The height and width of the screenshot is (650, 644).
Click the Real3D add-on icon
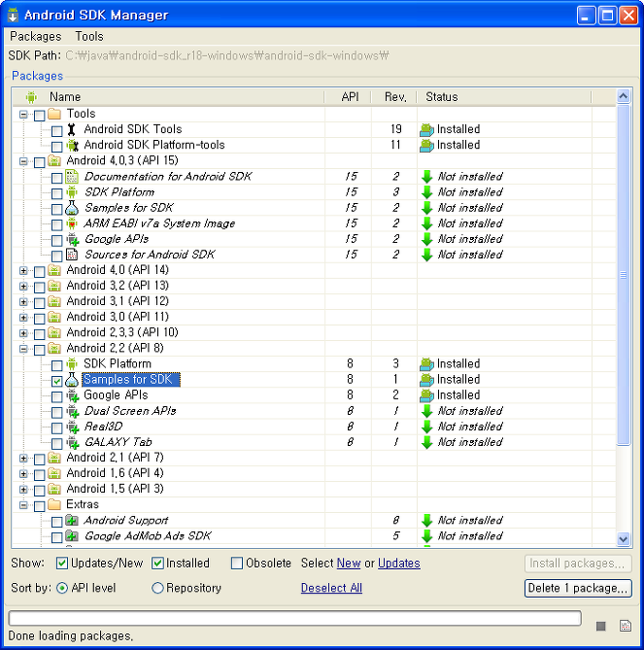[x=73, y=427]
